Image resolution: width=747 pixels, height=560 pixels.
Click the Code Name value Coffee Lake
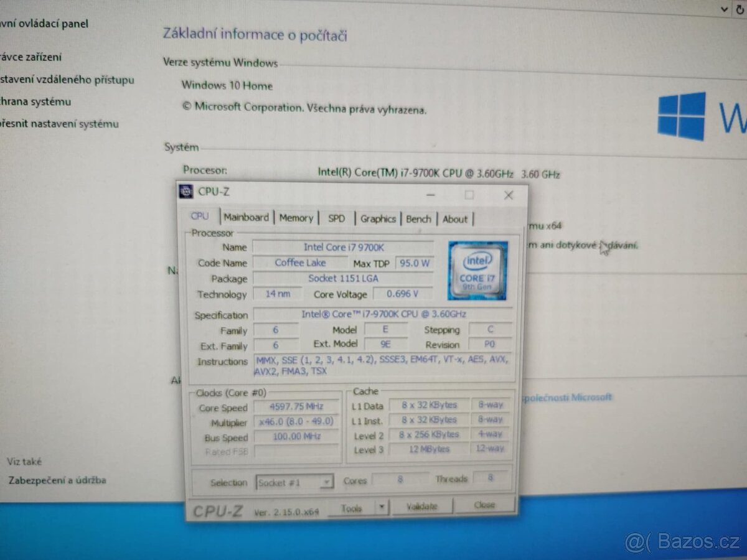[x=300, y=263]
